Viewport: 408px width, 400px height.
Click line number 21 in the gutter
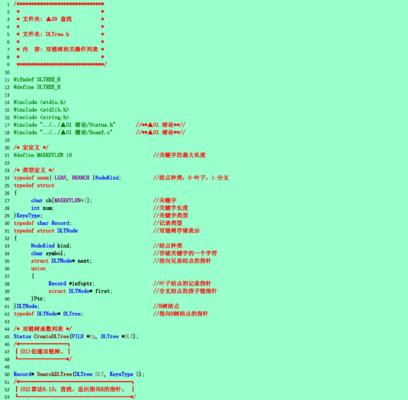tap(7, 155)
